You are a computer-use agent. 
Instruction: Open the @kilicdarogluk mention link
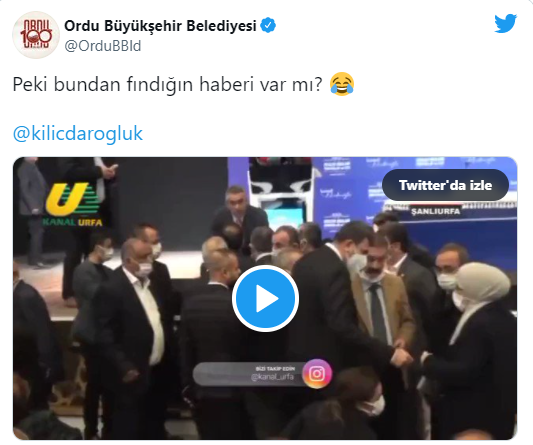pyautogui.click(x=78, y=133)
